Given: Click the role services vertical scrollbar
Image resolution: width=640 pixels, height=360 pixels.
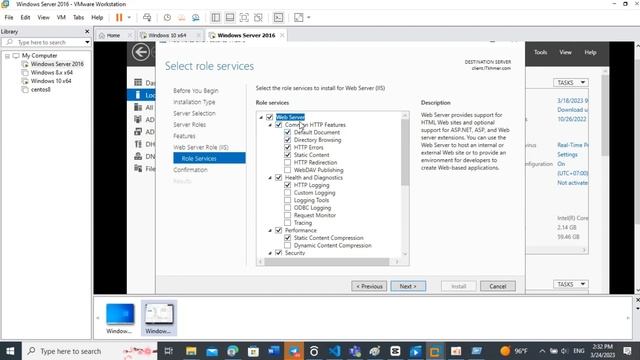Looking at the screenshot, I should (405, 152).
